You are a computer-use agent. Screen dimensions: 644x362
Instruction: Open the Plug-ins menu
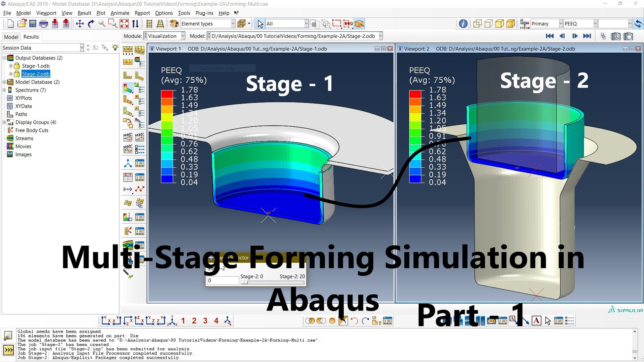pos(204,13)
